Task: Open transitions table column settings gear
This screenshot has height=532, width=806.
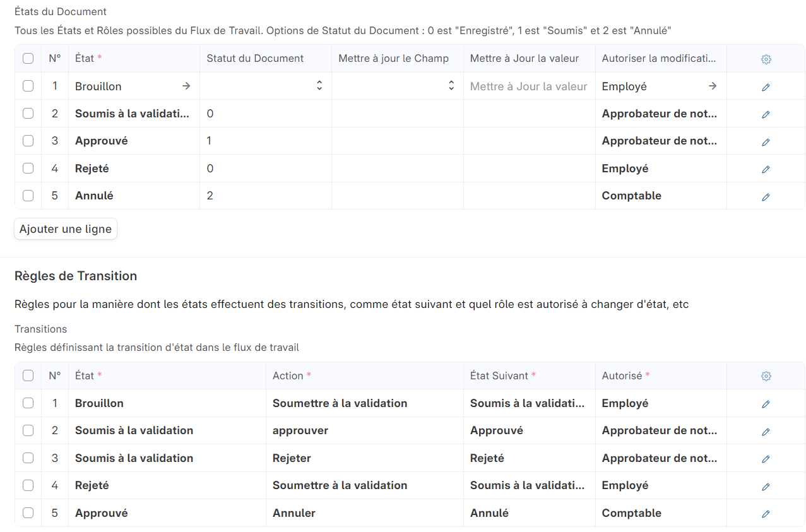Action: (x=766, y=376)
